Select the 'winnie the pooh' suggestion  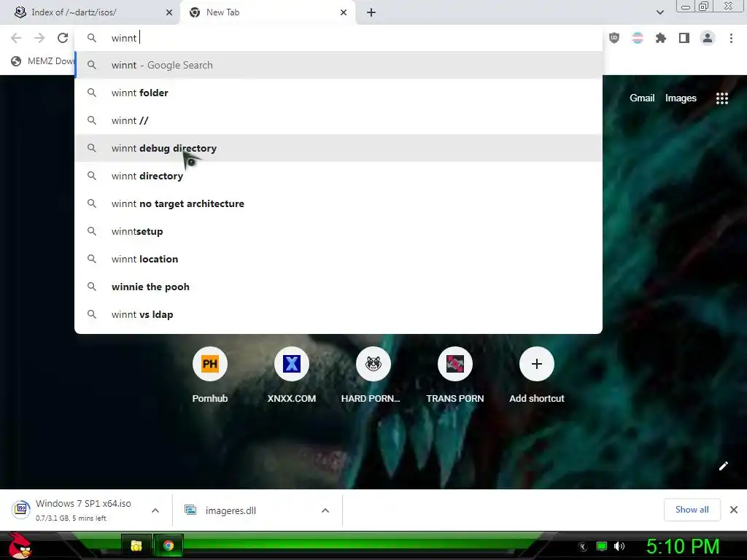[x=338, y=287]
